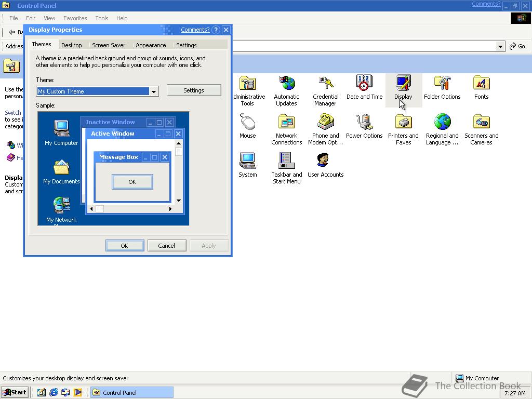Click the Start button on taskbar

(x=15, y=392)
